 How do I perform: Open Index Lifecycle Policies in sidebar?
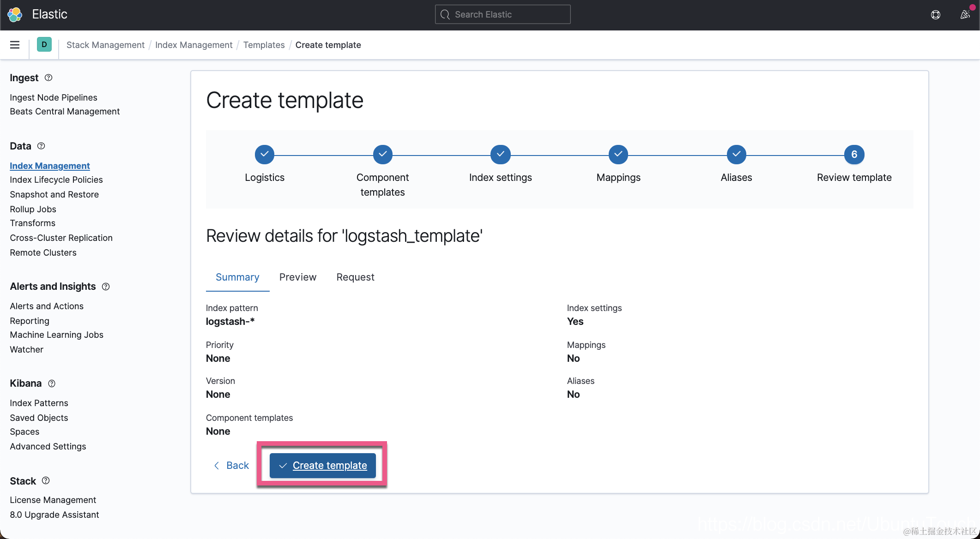(x=56, y=180)
